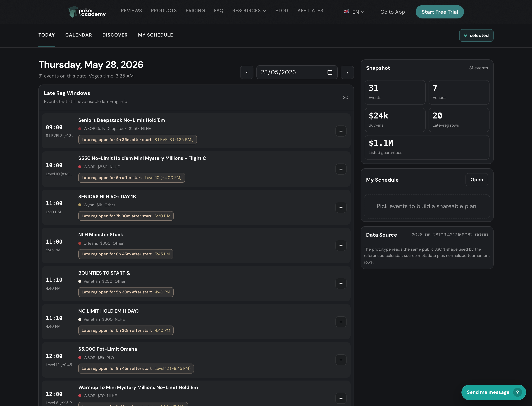
Task: Add SENIORS NLH 50+ DAY 1B event
Action: pos(341,207)
